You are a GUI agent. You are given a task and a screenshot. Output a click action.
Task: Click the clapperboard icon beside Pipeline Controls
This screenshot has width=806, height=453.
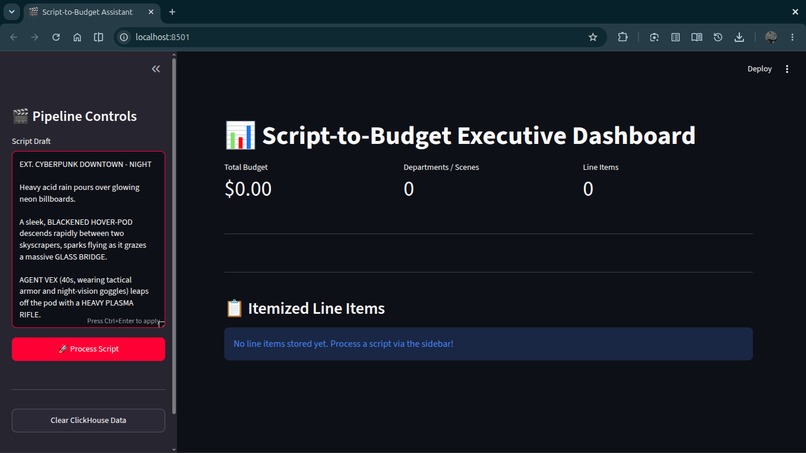pyautogui.click(x=21, y=116)
